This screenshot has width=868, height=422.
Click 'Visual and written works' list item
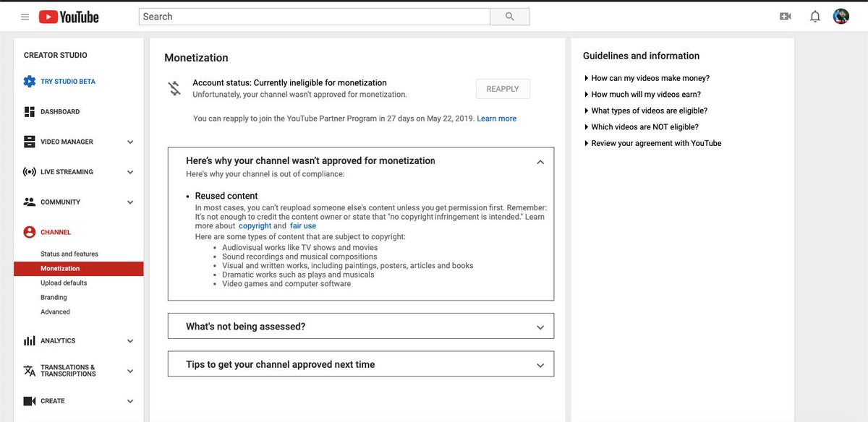coord(348,266)
